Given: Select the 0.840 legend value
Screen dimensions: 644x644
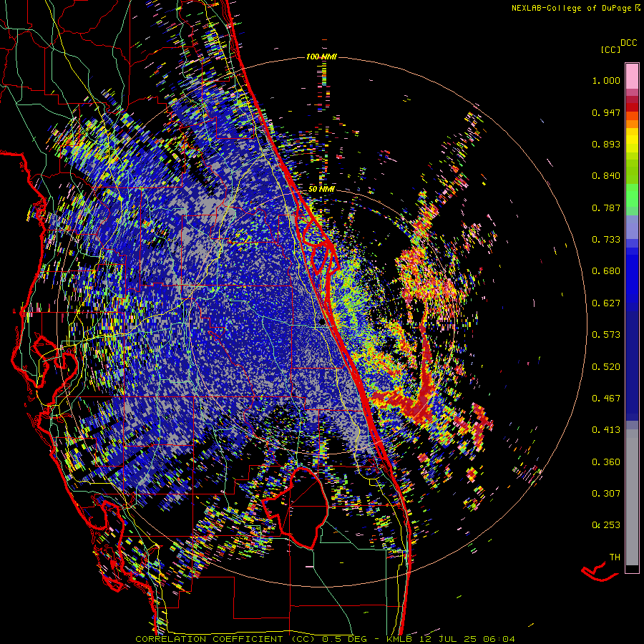Looking at the screenshot, I should coord(606,176).
